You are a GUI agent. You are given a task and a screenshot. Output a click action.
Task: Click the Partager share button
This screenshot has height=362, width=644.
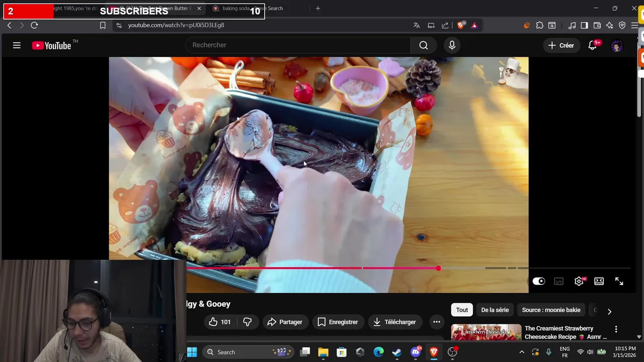[x=285, y=322]
